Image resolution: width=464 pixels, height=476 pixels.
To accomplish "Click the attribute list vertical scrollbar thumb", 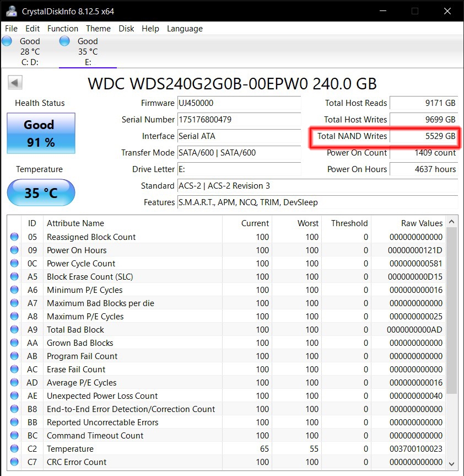I will 451,310.
